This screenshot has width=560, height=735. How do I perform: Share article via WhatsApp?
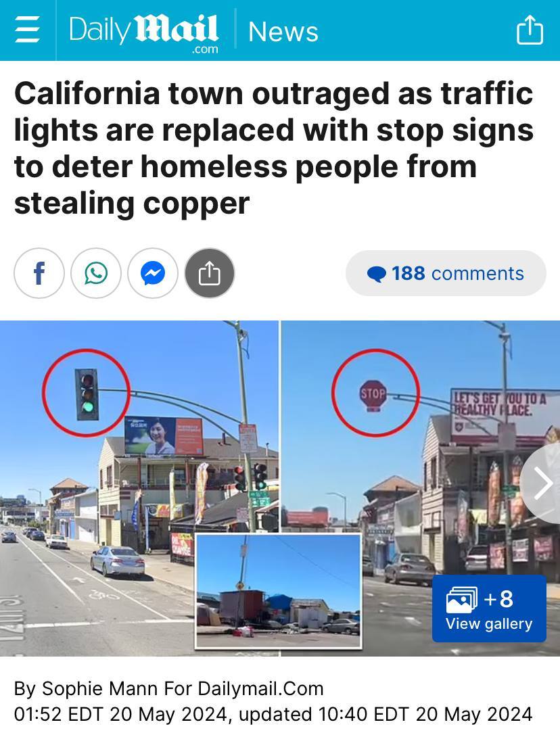(96, 273)
